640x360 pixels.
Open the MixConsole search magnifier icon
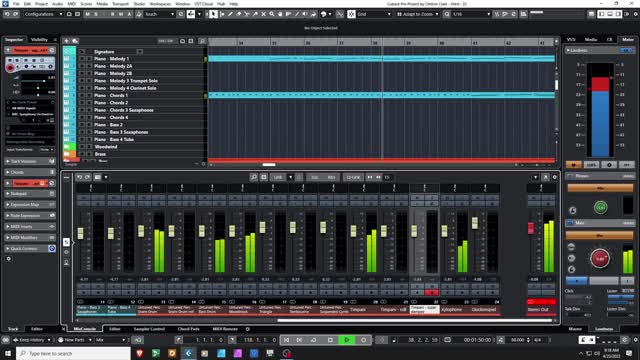pyautogui.click(x=253, y=177)
